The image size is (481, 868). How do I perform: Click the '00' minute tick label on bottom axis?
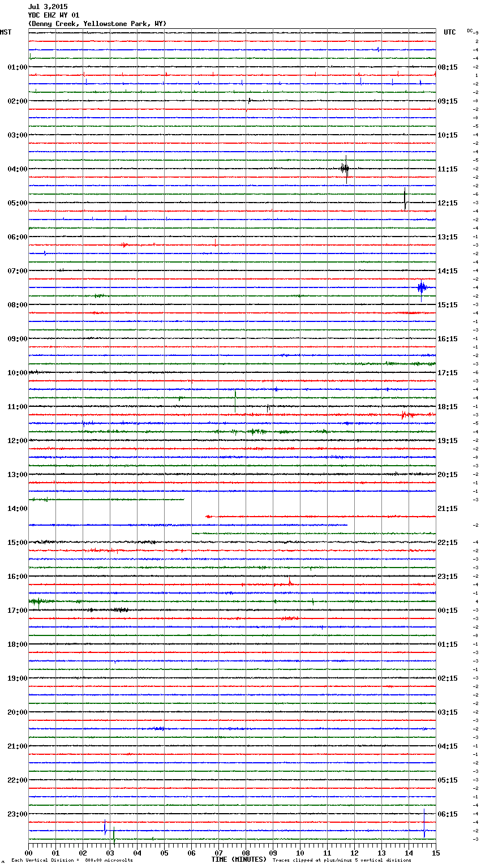pyautogui.click(x=29, y=853)
